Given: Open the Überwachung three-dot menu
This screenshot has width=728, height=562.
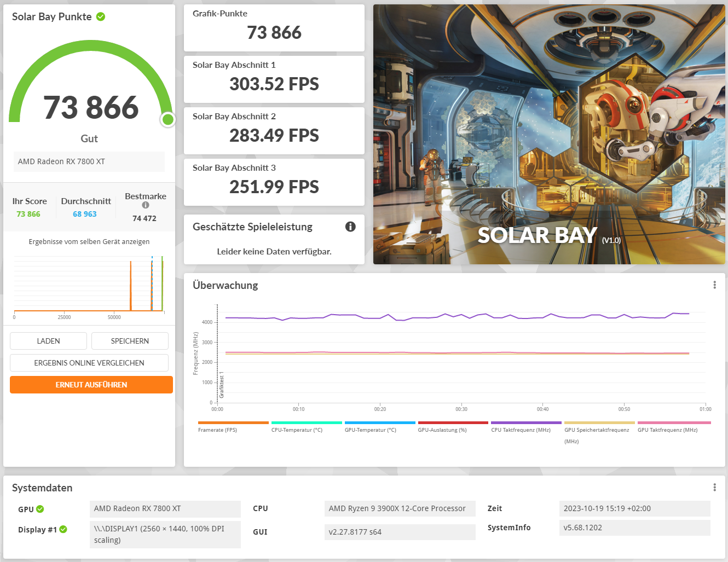Looking at the screenshot, I should coord(714,285).
